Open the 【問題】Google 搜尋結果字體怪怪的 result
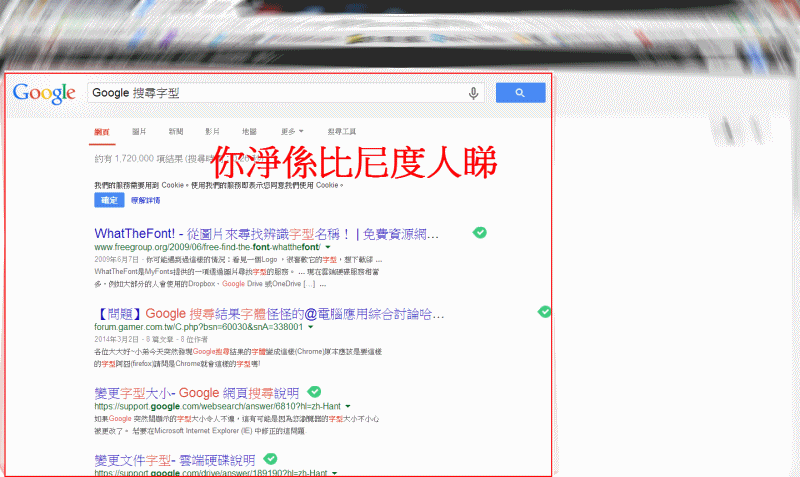The image size is (800, 477). [269, 314]
